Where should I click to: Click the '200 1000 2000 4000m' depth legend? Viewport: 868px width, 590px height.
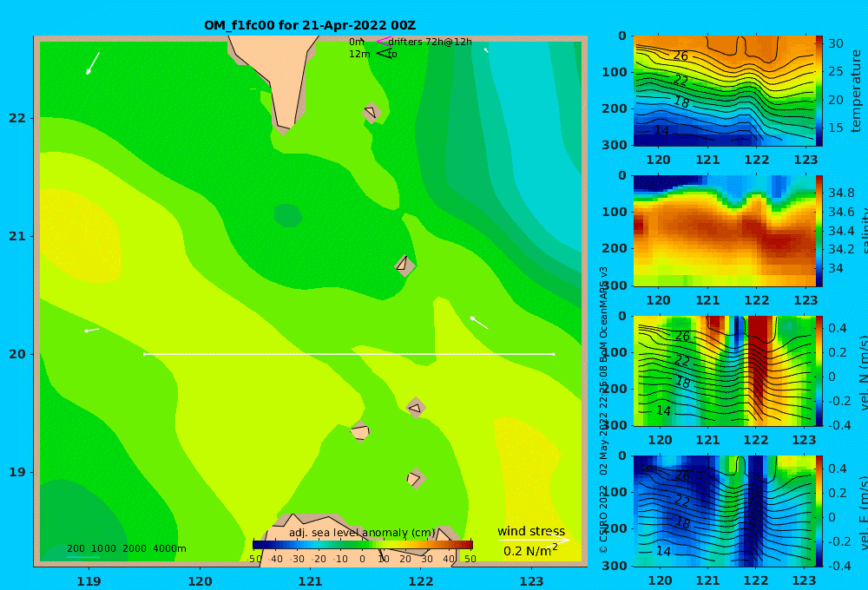click(126, 548)
